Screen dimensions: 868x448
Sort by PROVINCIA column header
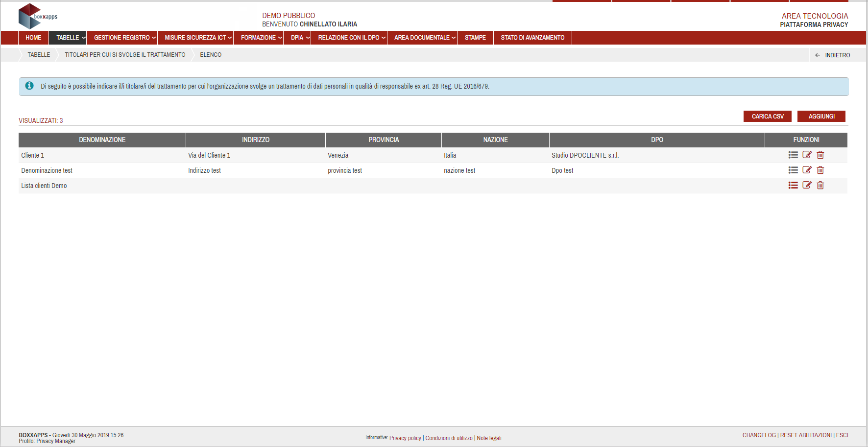tap(384, 140)
